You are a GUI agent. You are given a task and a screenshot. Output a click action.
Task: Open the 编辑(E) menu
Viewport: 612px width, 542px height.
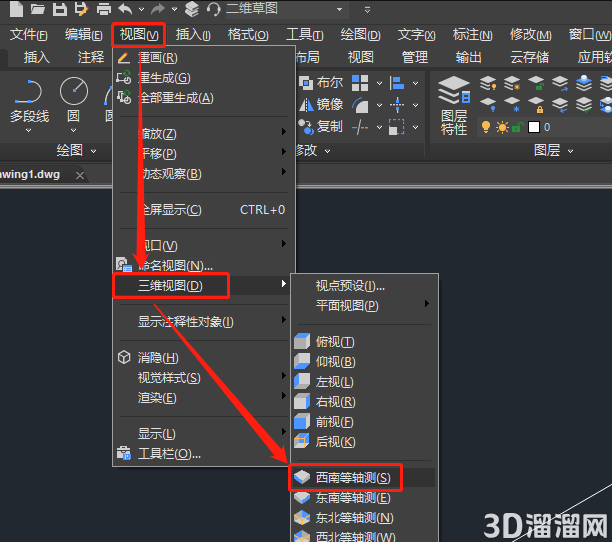coord(84,35)
